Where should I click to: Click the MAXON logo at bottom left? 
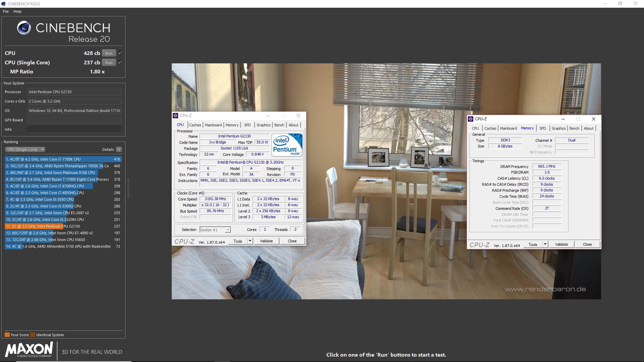(29, 350)
